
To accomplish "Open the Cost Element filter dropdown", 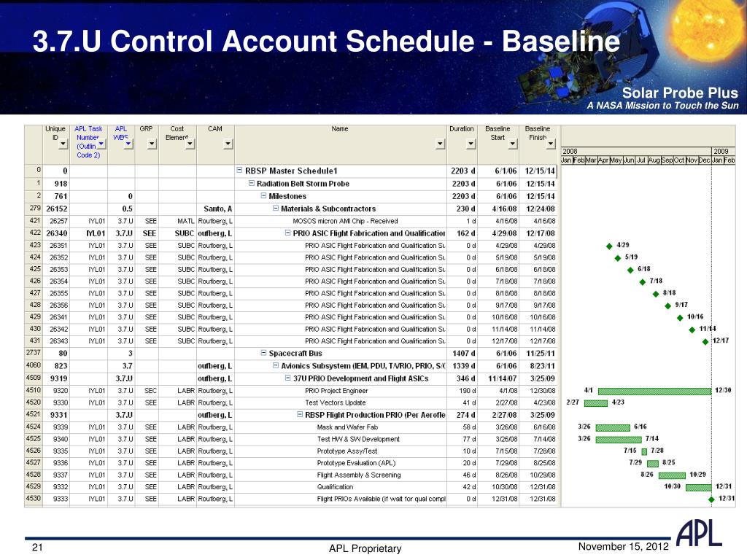I will coord(190,144).
